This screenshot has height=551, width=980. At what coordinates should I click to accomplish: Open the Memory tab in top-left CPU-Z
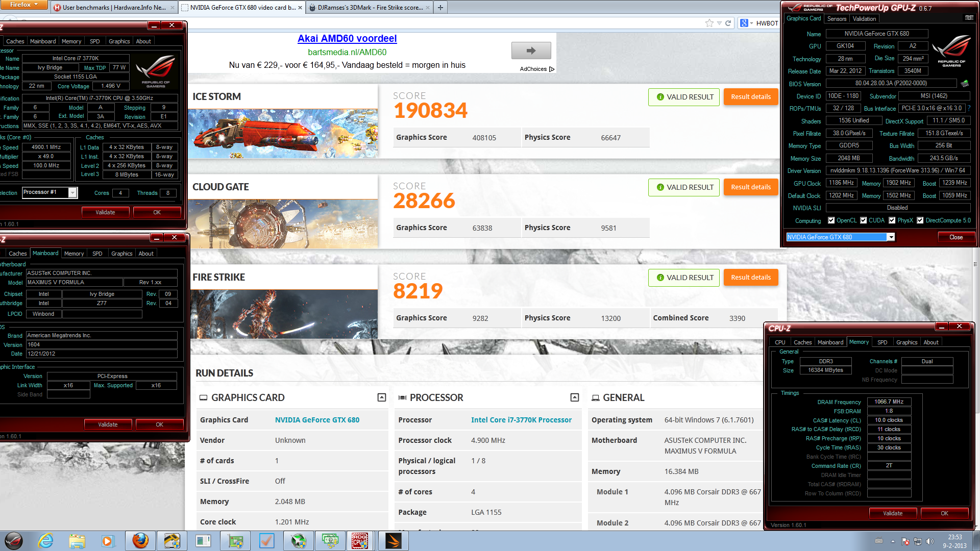[71, 41]
